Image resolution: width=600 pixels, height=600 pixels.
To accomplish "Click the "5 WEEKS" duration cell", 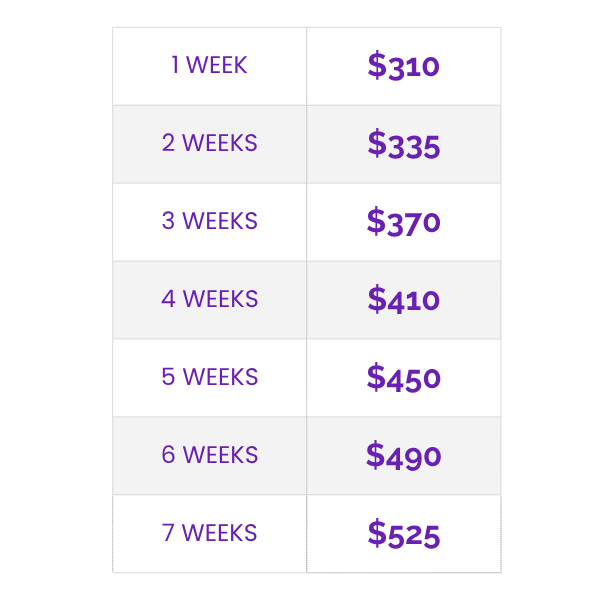I will pyautogui.click(x=209, y=377).
